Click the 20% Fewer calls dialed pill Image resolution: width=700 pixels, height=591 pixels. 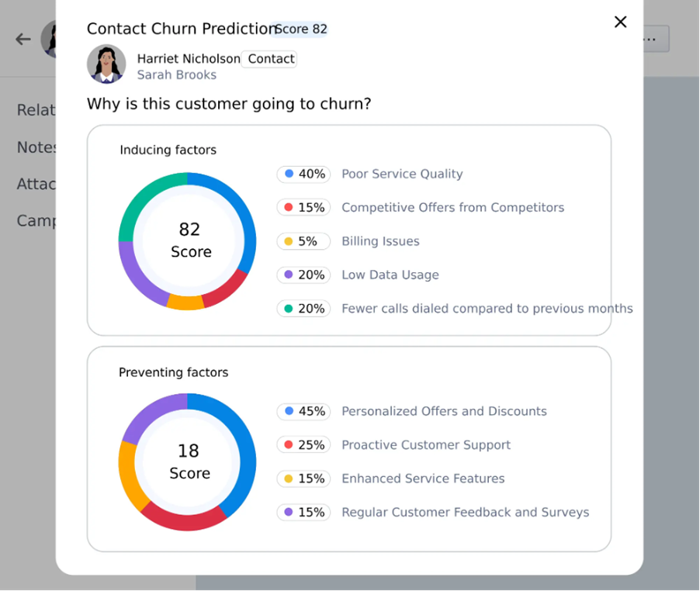303,309
